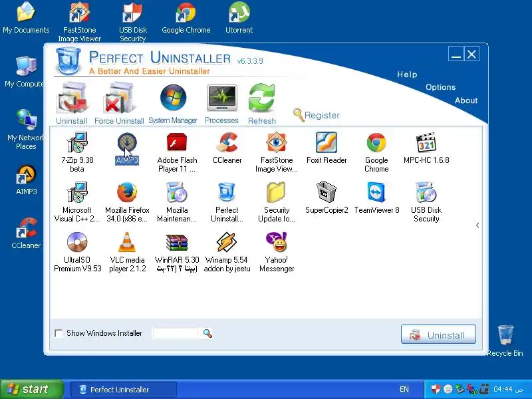
Task: Open the About menu
Action: pyautogui.click(x=466, y=100)
